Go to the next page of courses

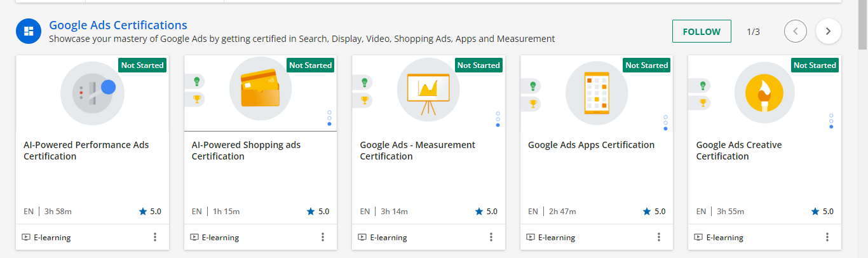coord(828,31)
